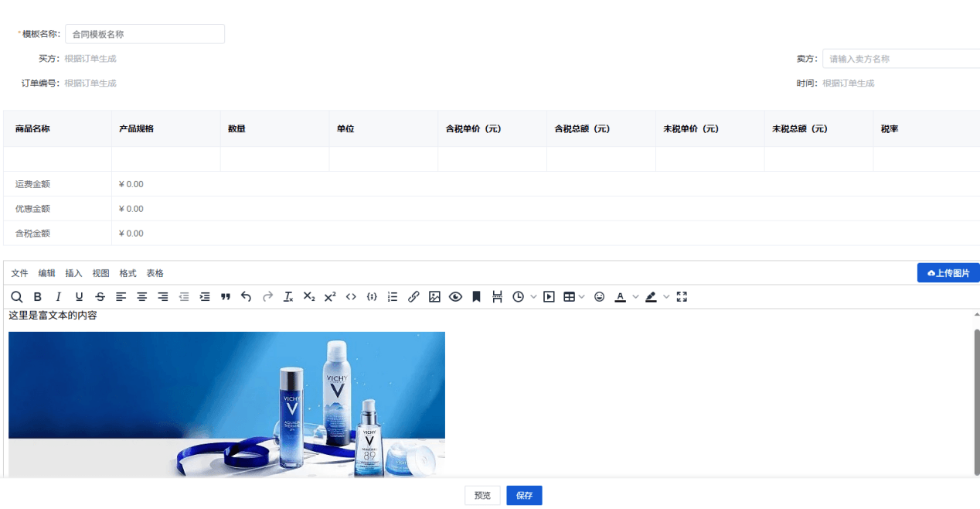Click the 运费金额 row label
Screen dimensions: 980x509
click(32, 184)
